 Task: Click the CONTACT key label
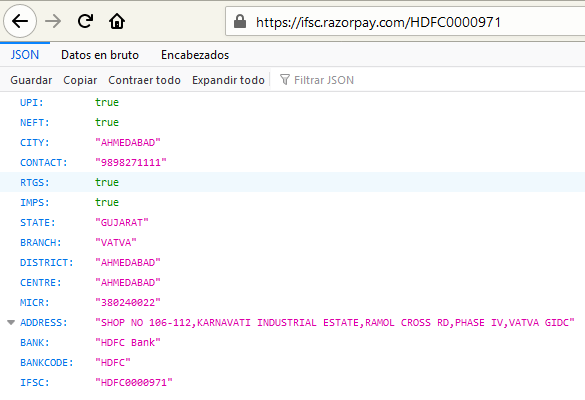click(44, 162)
